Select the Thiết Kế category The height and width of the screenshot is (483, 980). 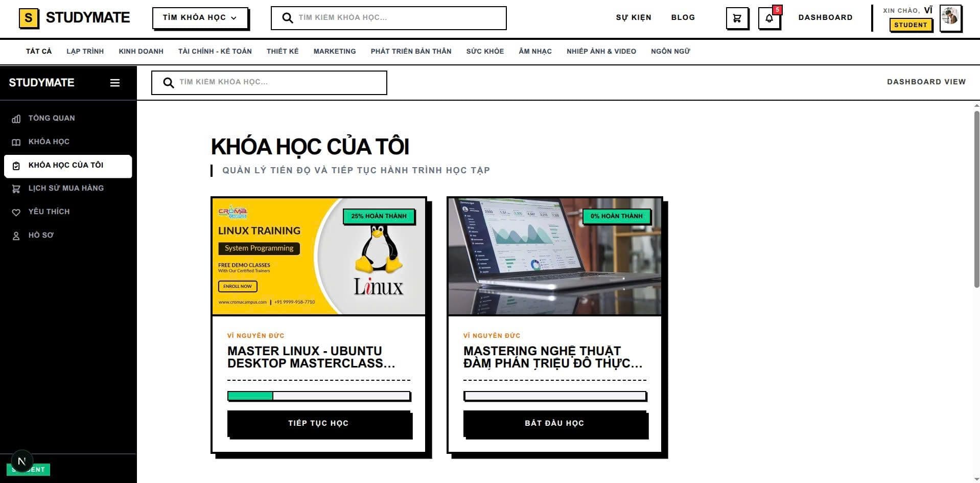[x=283, y=51]
